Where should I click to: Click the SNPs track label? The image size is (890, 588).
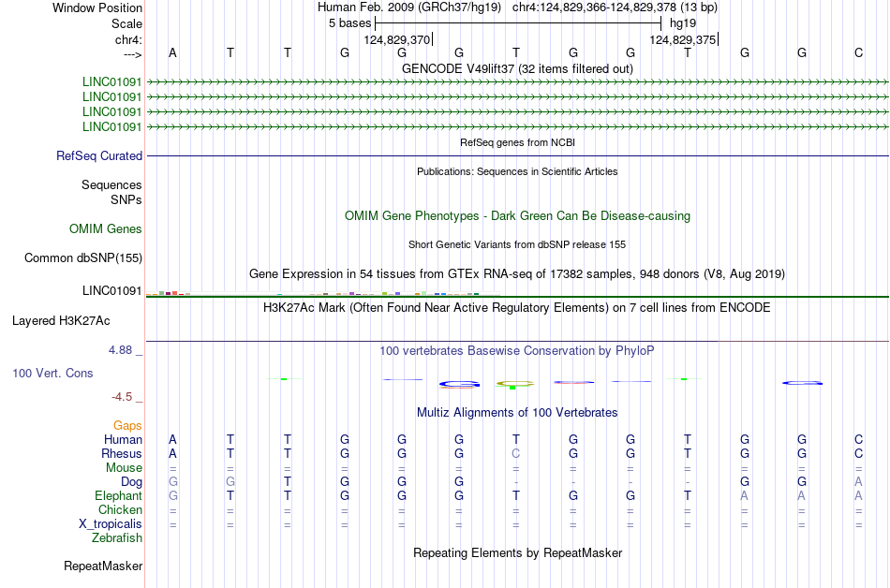pyautogui.click(x=126, y=199)
